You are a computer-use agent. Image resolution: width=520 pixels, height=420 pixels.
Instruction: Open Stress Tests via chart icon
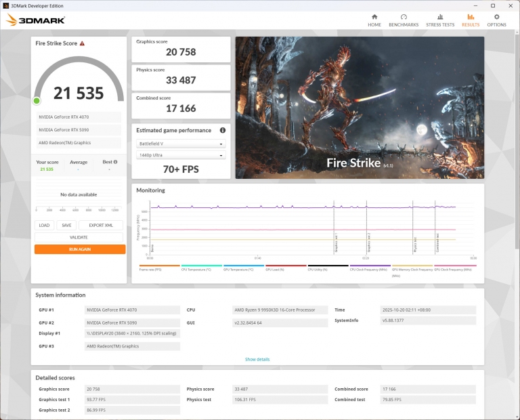point(440,17)
